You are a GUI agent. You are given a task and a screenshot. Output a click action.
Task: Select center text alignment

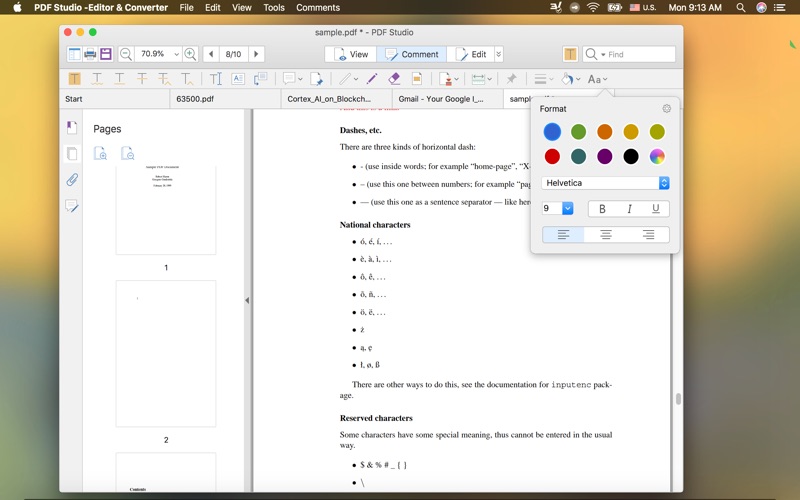click(x=605, y=235)
